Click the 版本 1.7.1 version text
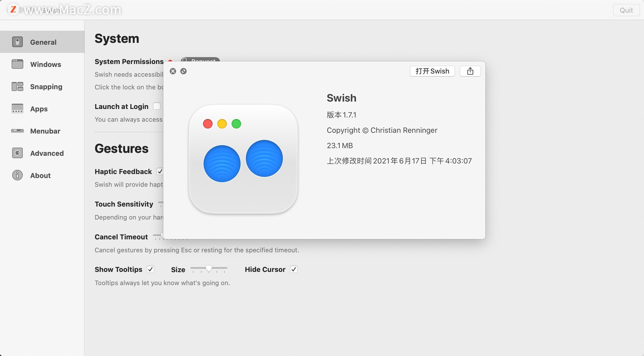Viewport: 644px width, 356px height. [x=341, y=115]
